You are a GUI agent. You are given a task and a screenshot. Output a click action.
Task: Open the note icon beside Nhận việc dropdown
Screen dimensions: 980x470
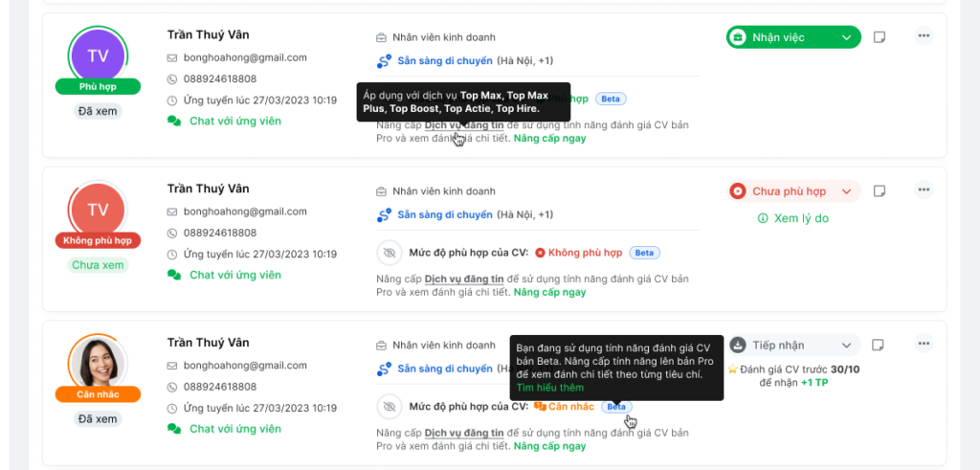point(880,37)
